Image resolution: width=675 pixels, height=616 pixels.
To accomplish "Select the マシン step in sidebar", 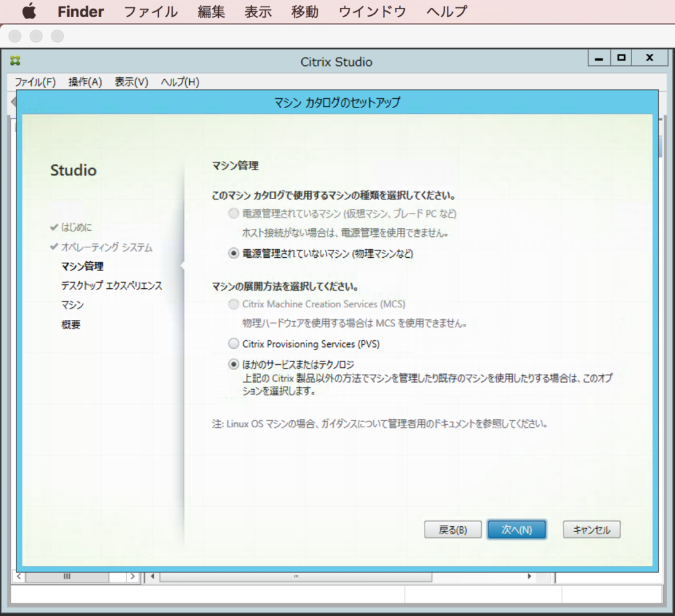I will coord(73,305).
